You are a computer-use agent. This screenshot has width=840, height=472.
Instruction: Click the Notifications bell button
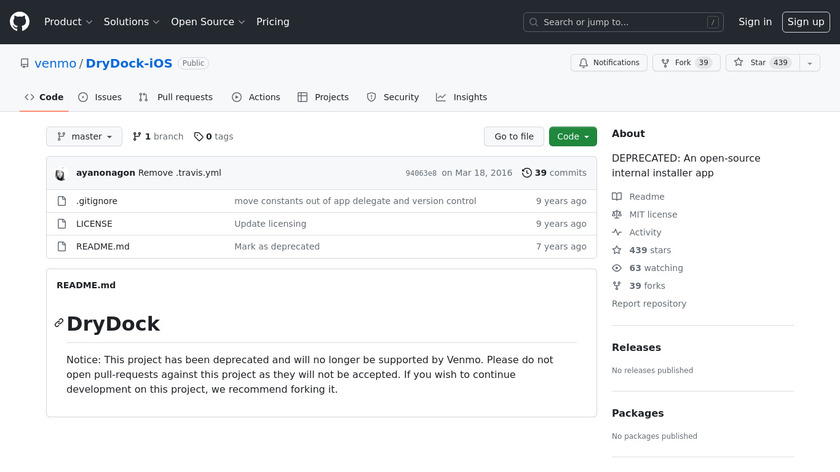coord(609,63)
